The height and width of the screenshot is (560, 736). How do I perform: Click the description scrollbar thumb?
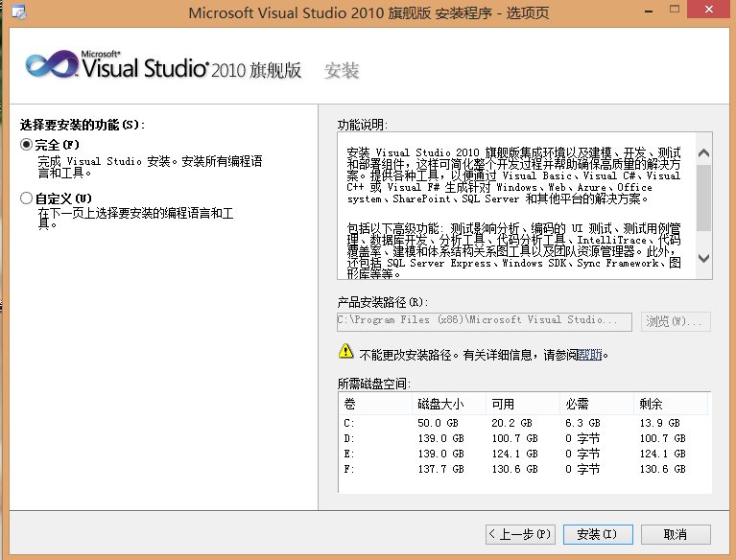703,198
